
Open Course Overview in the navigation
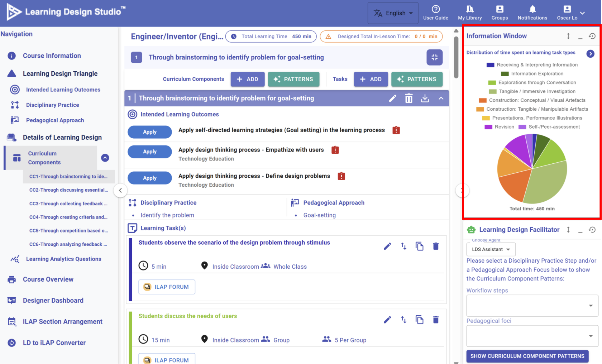point(48,279)
